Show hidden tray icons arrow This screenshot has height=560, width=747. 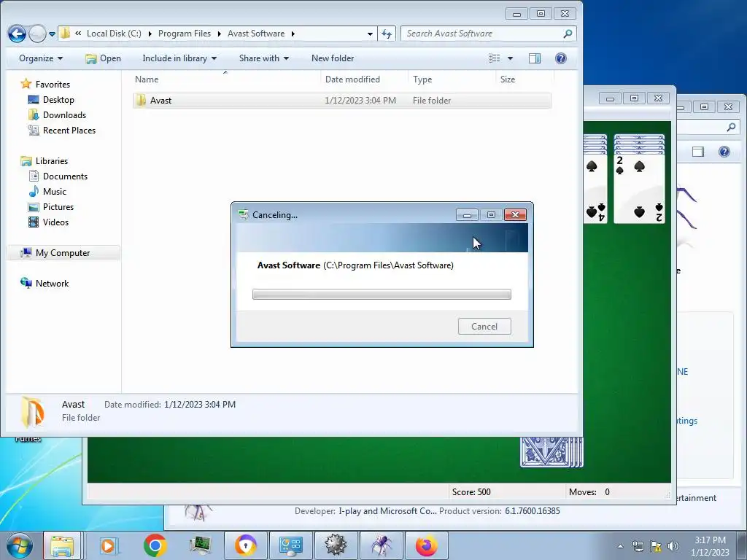620,546
